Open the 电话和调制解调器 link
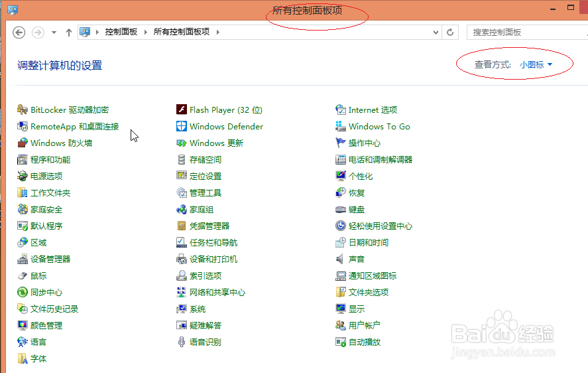The image size is (588, 373). 381,160
